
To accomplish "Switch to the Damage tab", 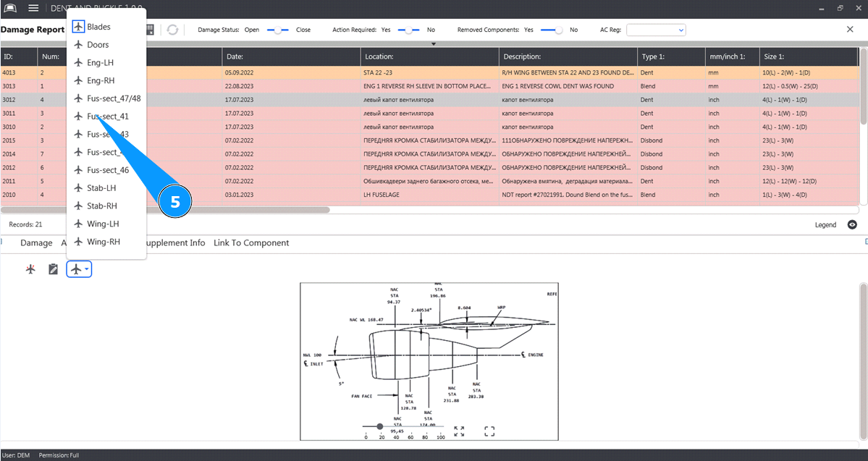I will coord(36,243).
